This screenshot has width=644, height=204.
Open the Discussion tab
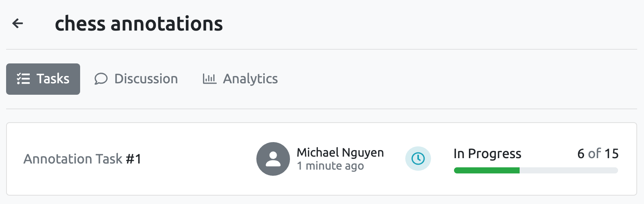pyautogui.click(x=146, y=79)
